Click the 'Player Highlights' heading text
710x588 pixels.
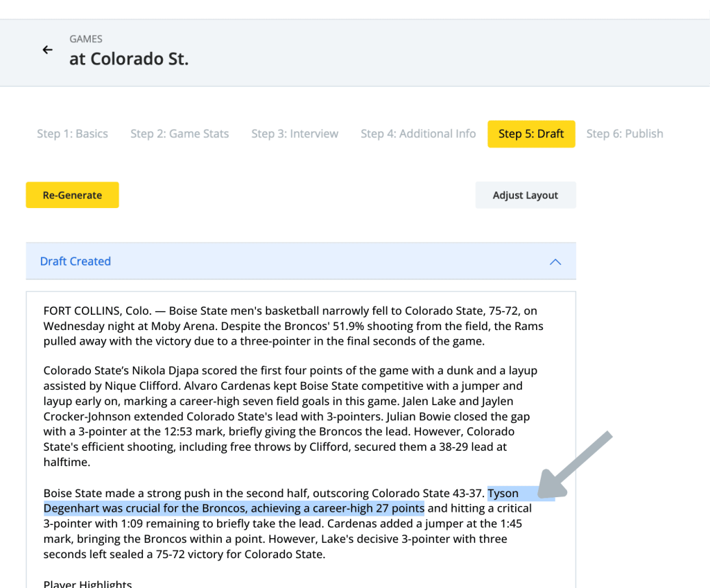pos(87,583)
